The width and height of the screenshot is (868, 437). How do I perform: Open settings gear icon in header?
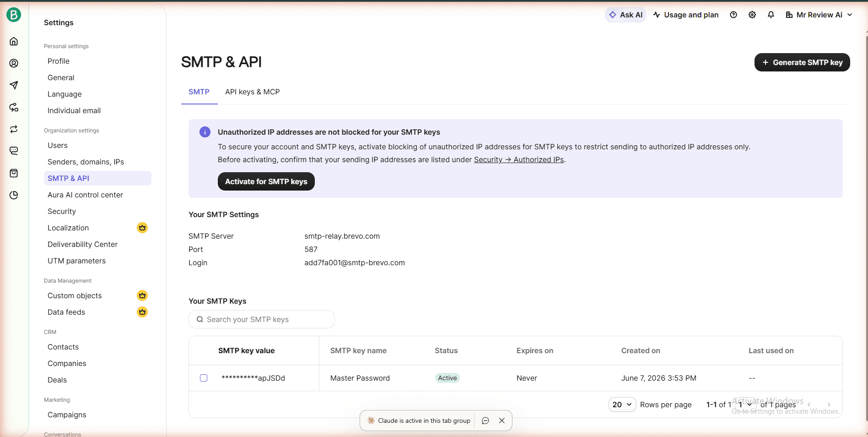(x=752, y=15)
